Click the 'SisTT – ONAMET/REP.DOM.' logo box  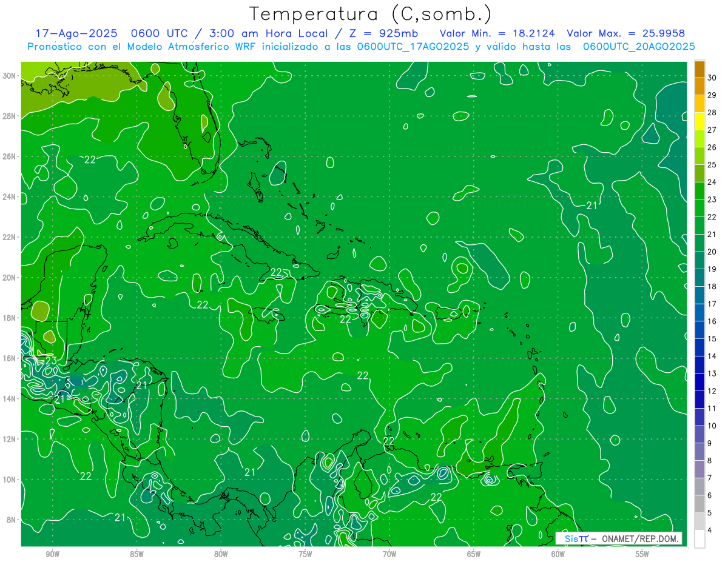tap(618, 538)
